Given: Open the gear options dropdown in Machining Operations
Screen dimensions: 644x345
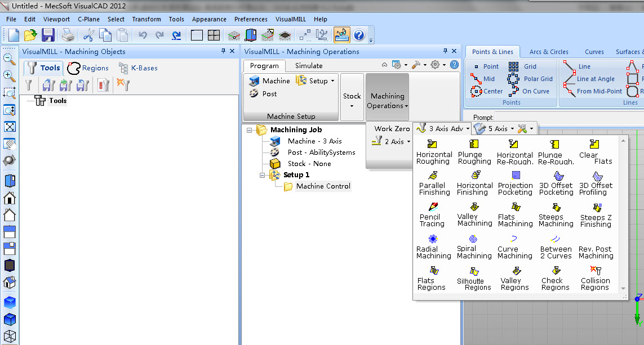Looking at the screenshot, I should tap(438, 65).
